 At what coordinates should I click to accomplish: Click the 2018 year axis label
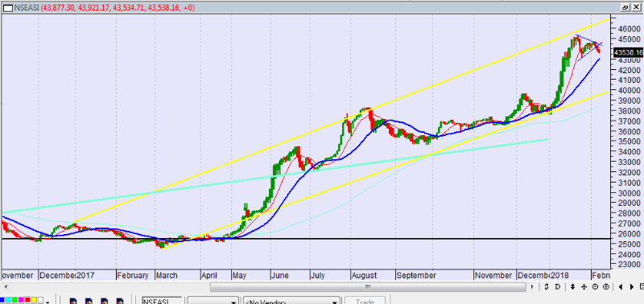[559, 275]
